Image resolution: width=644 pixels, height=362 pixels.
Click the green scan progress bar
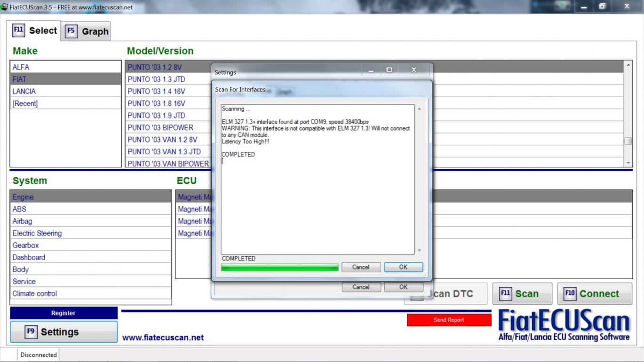[x=279, y=268]
